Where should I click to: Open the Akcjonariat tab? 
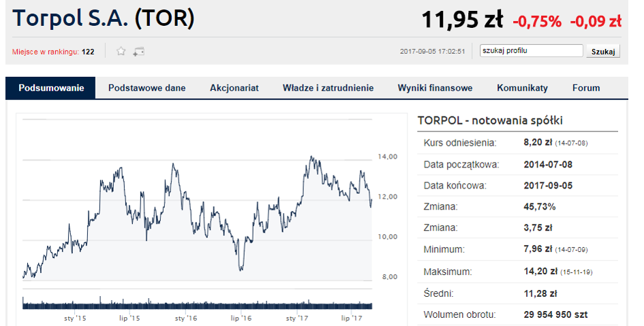[x=234, y=88]
